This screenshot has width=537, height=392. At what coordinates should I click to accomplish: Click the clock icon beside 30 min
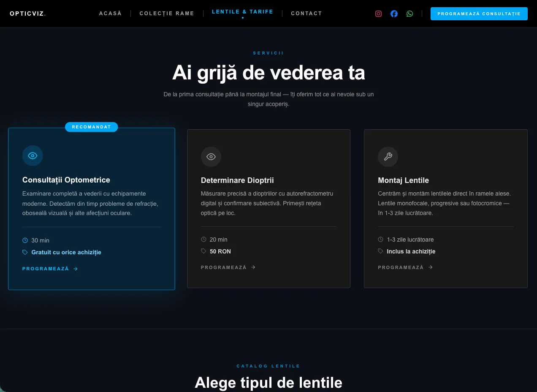point(25,240)
